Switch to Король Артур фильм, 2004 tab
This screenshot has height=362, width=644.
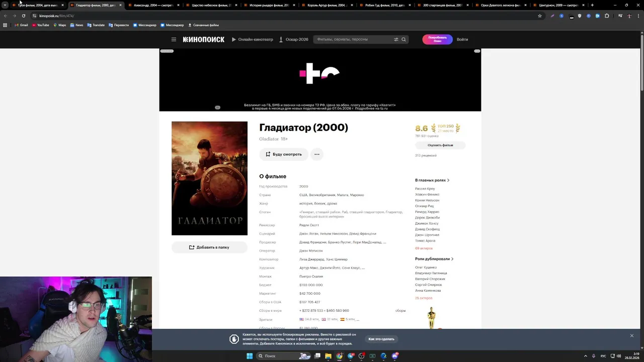pyautogui.click(x=327, y=5)
